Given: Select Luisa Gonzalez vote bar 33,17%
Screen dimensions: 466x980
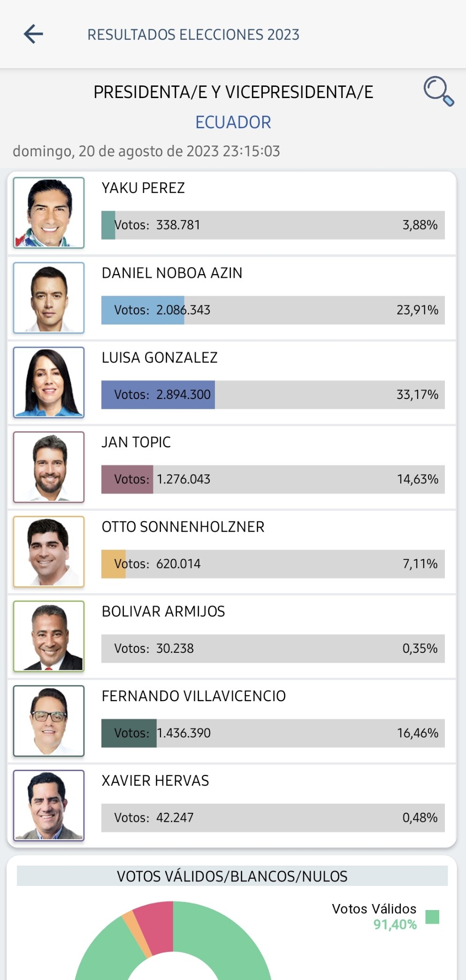Looking at the screenshot, I should (x=273, y=395).
